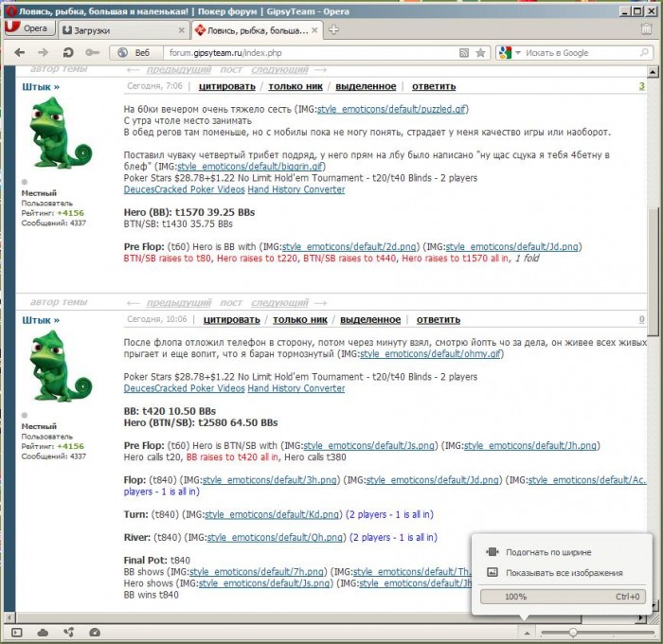The image size is (663, 644).
Task: Click the rating number 3 on first post
Action: coord(641,86)
